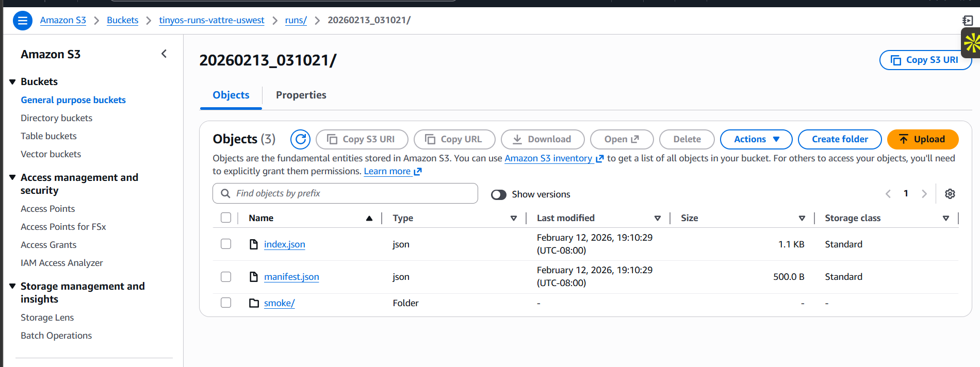The height and width of the screenshot is (367, 980).
Task: Open the index.json object link
Action: pyautogui.click(x=285, y=244)
